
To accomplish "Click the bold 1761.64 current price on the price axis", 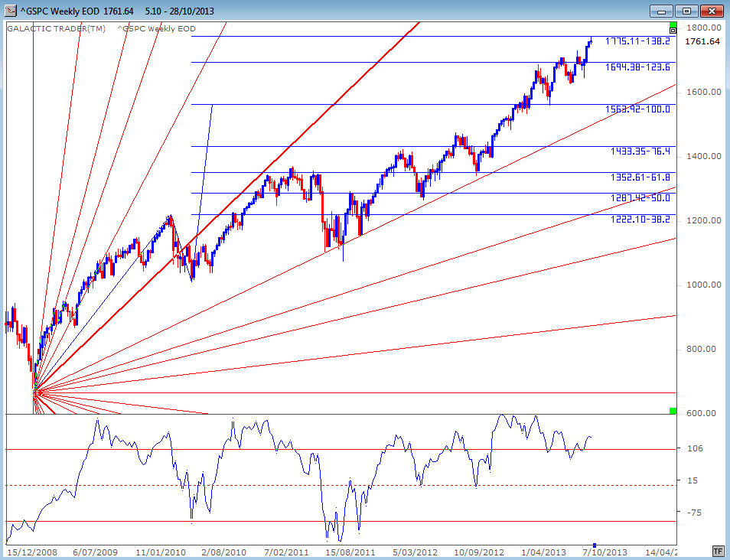I will tap(702, 41).
